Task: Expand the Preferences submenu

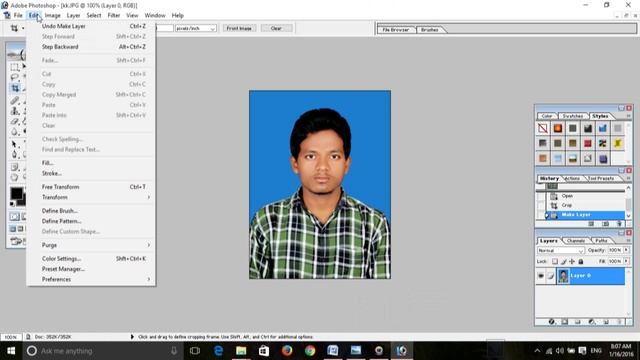Action: (x=92, y=279)
